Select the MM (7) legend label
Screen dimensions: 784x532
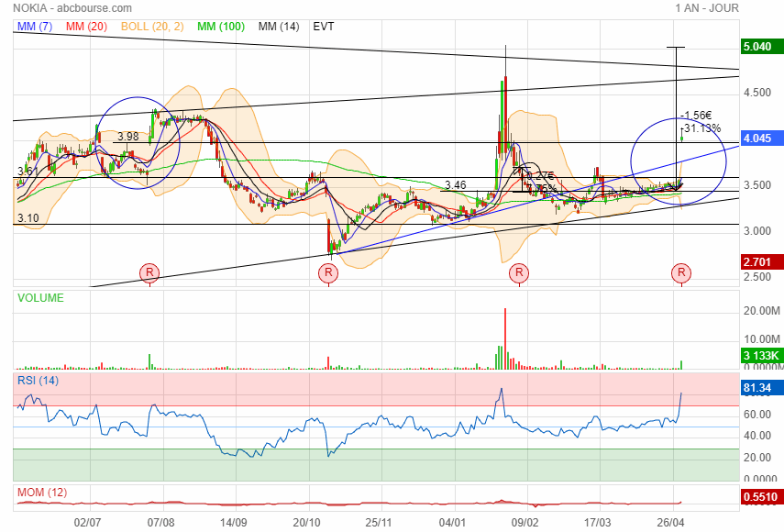click(x=35, y=27)
